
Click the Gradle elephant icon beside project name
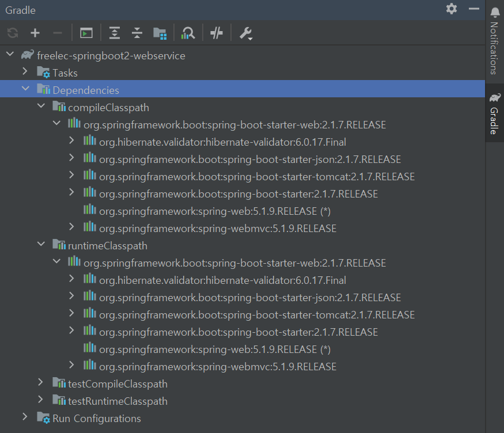28,55
